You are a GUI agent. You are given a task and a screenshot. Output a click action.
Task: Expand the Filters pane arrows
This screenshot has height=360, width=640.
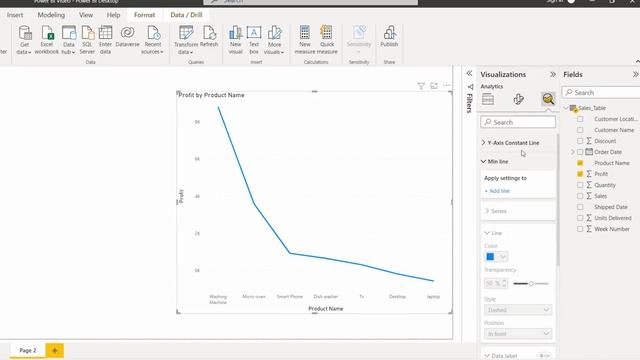[x=469, y=73]
